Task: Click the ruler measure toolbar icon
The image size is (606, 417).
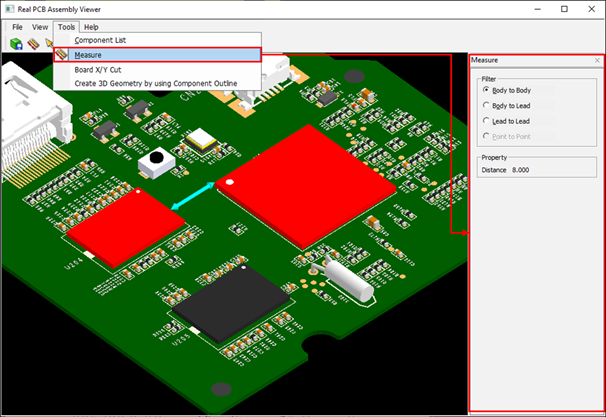Action: tap(34, 43)
